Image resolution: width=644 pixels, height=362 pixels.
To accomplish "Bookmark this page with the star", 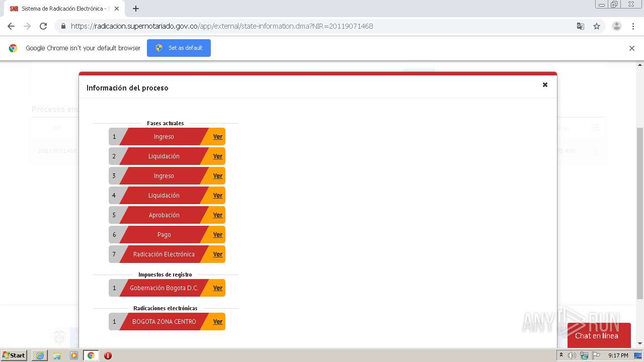I will coord(597,26).
